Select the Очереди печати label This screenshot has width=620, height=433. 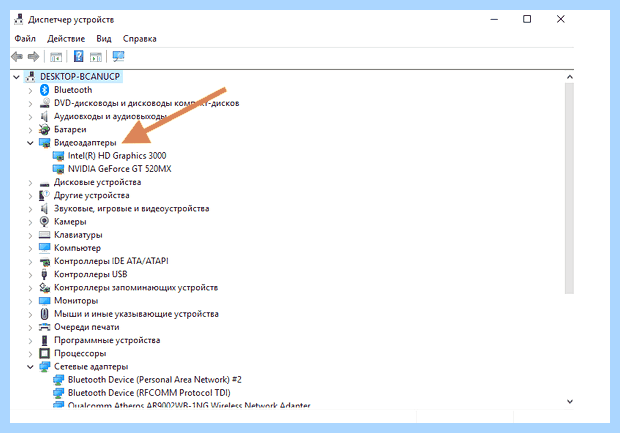pos(87,327)
